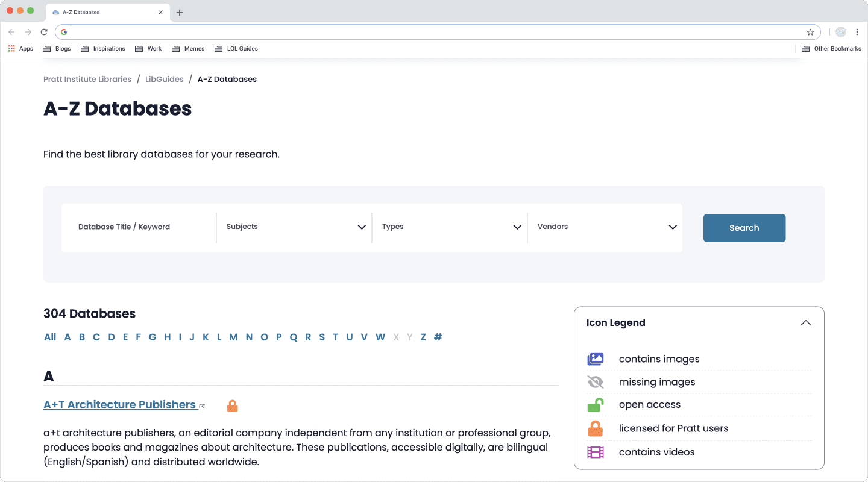Open the LOL Guides bookmark folder
Image resolution: width=868 pixels, height=482 pixels.
pos(236,49)
